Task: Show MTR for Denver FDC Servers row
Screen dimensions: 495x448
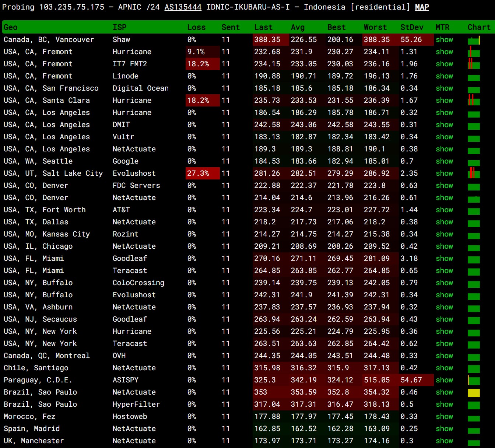Action: pyautogui.click(x=444, y=185)
